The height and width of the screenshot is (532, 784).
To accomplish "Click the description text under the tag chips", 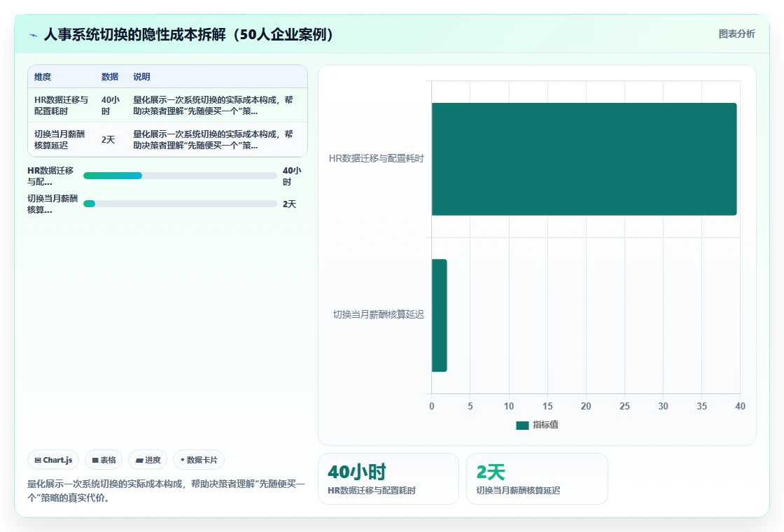I will [166, 491].
